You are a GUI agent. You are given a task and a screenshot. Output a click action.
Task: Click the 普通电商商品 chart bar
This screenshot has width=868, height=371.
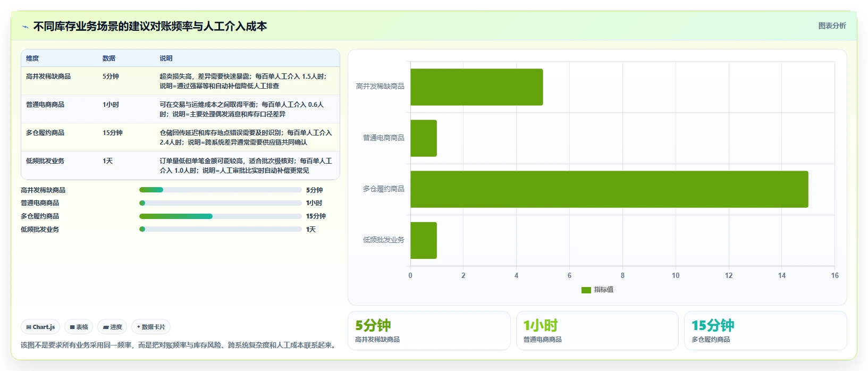424,138
